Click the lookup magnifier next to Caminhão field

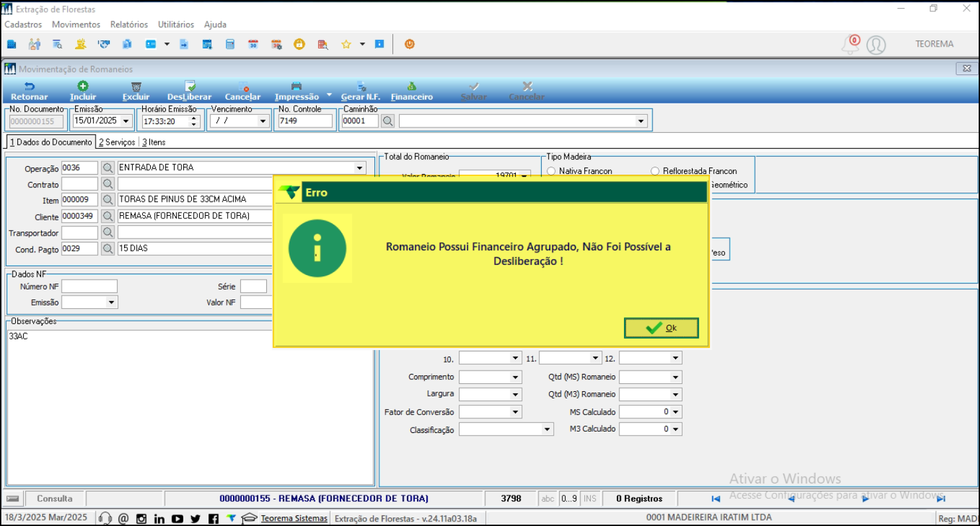tap(388, 121)
